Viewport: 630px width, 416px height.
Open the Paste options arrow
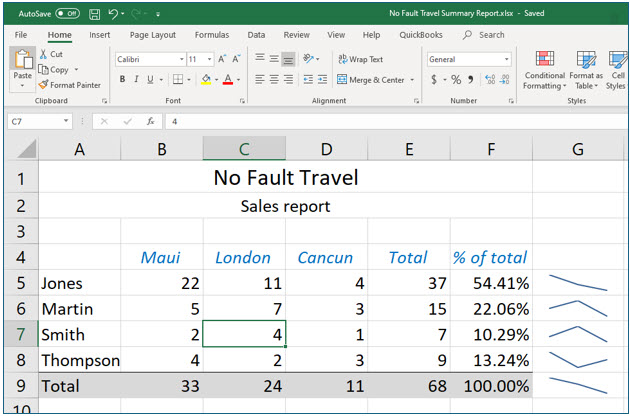pos(22,85)
